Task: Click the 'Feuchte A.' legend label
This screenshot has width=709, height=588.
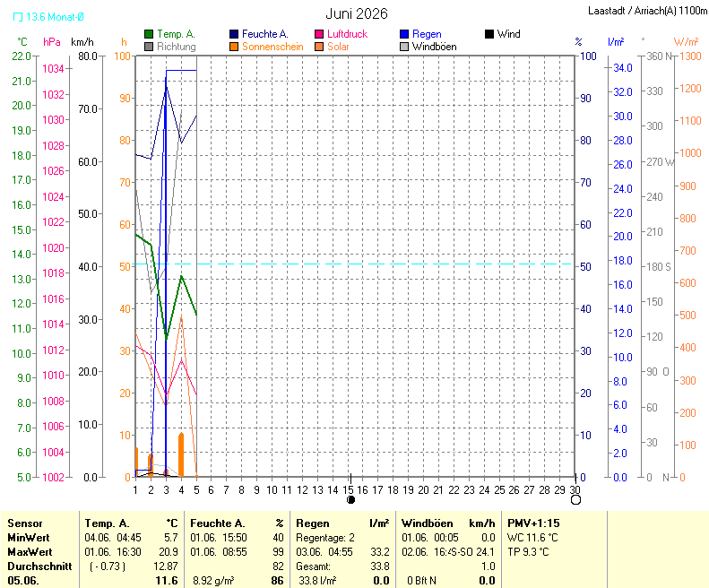Action: tap(265, 34)
